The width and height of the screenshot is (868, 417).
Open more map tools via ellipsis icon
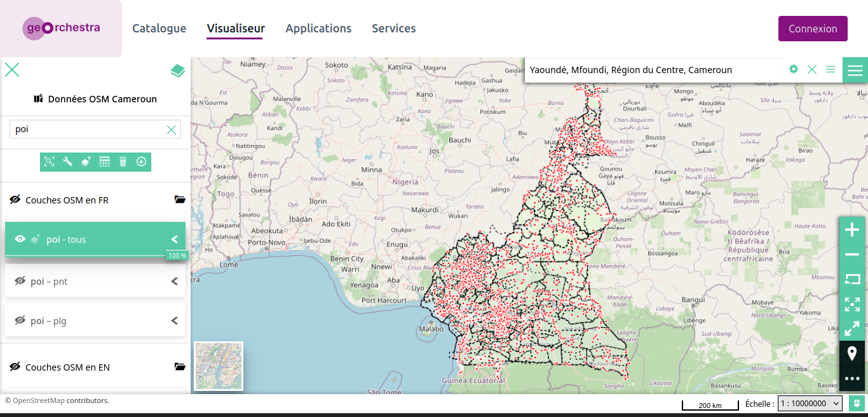852,378
